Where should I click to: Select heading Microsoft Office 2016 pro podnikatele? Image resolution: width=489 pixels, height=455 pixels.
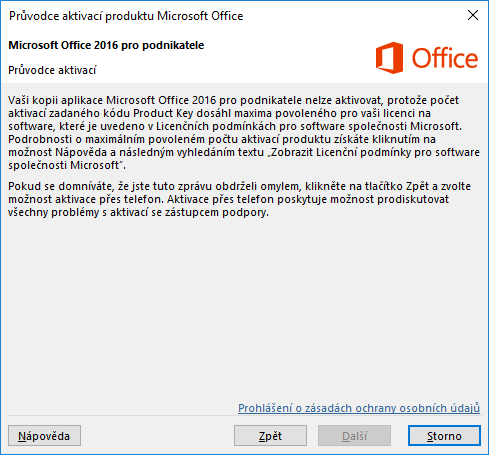106,45
